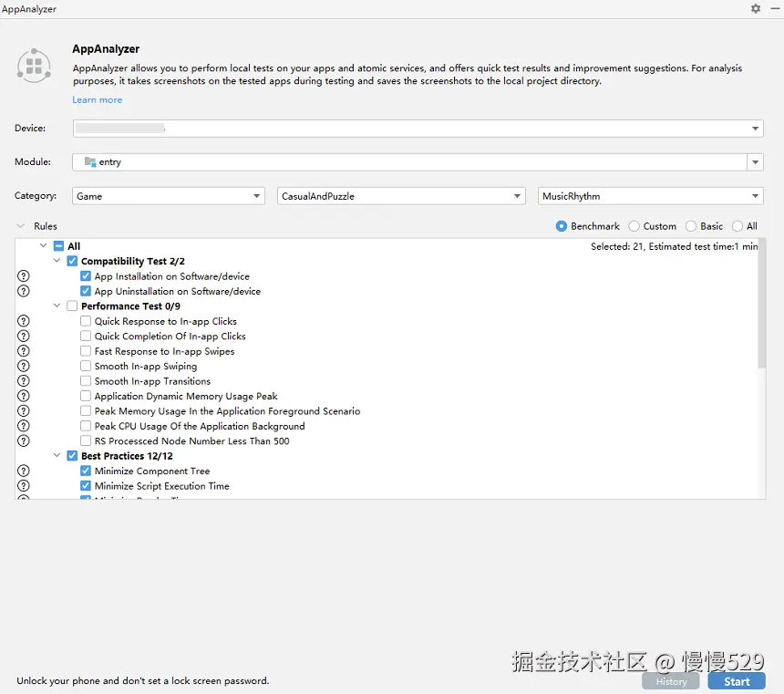Open the AppAnalyzer settings gear

coord(756,8)
